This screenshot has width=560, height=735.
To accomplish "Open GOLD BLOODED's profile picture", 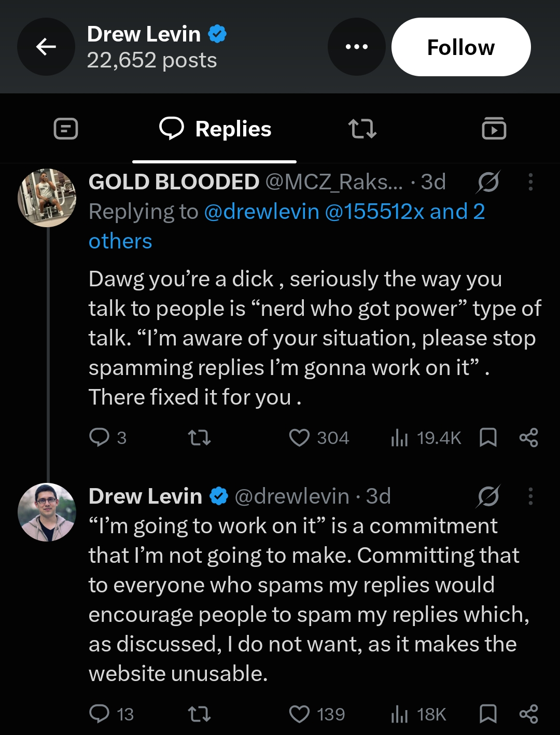I will (x=47, y=198).
